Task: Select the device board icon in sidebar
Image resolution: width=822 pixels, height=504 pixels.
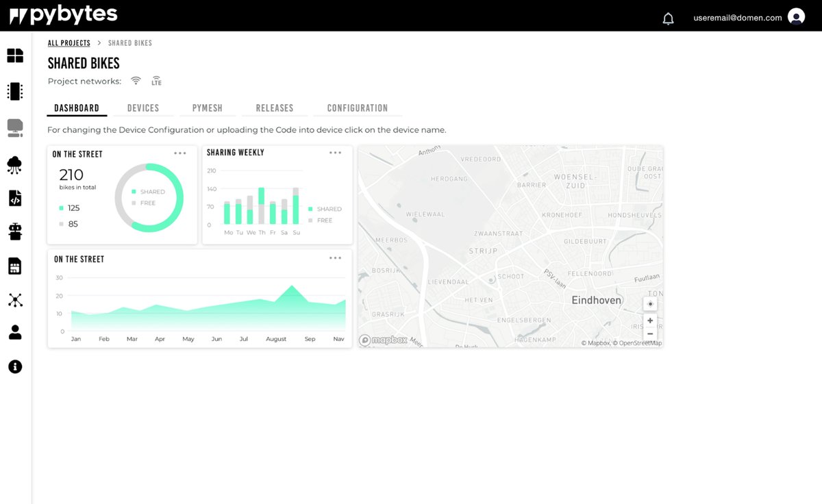Action: [14, 90]
